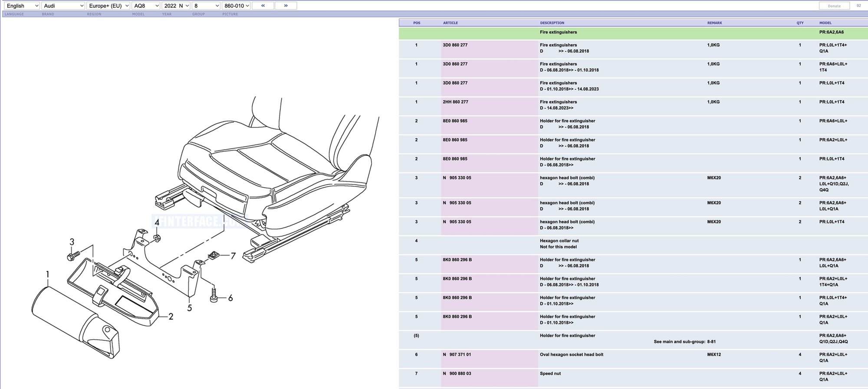
Task: Open the Model dropdown showing AQ8
Action: (x=146, y=6)
